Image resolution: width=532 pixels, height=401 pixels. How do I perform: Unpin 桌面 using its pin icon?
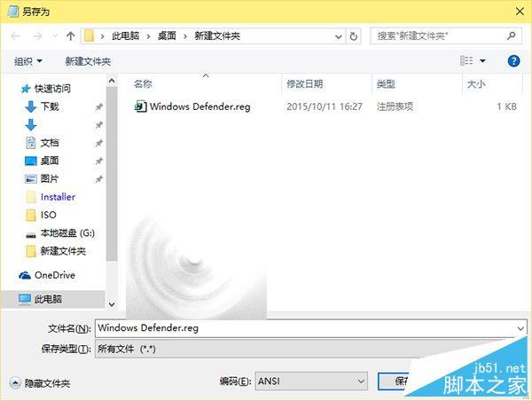pyautogui.click(x=98, y=161)
